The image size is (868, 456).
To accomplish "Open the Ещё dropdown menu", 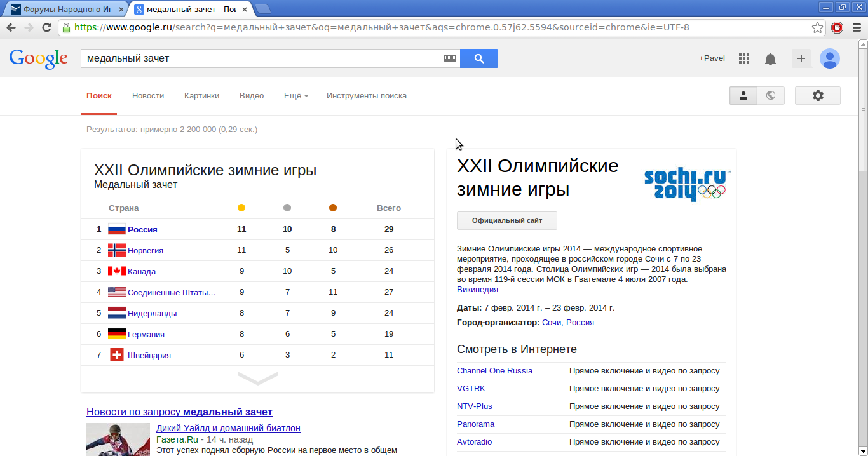I will [296, 96].
